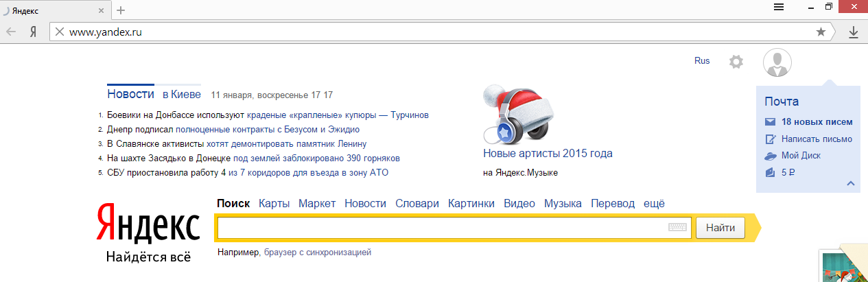Open '18 новых писем' link
This screenshot has height=282, width=868.
point(817,122)
